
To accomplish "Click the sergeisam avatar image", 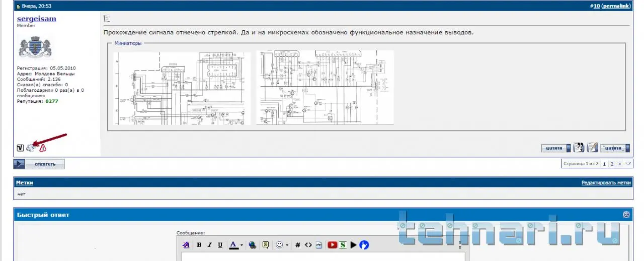I will [36, 46].
